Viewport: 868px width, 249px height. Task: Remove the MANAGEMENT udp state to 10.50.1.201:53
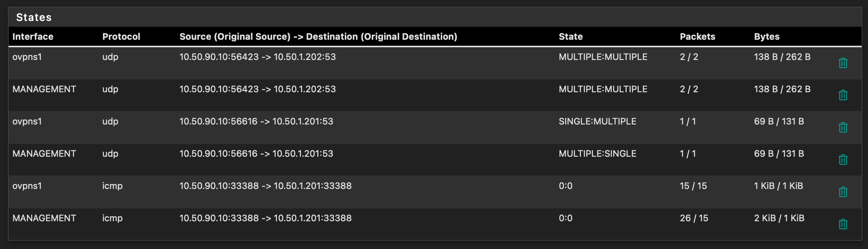pyautogui.click(x=843, y=160)
